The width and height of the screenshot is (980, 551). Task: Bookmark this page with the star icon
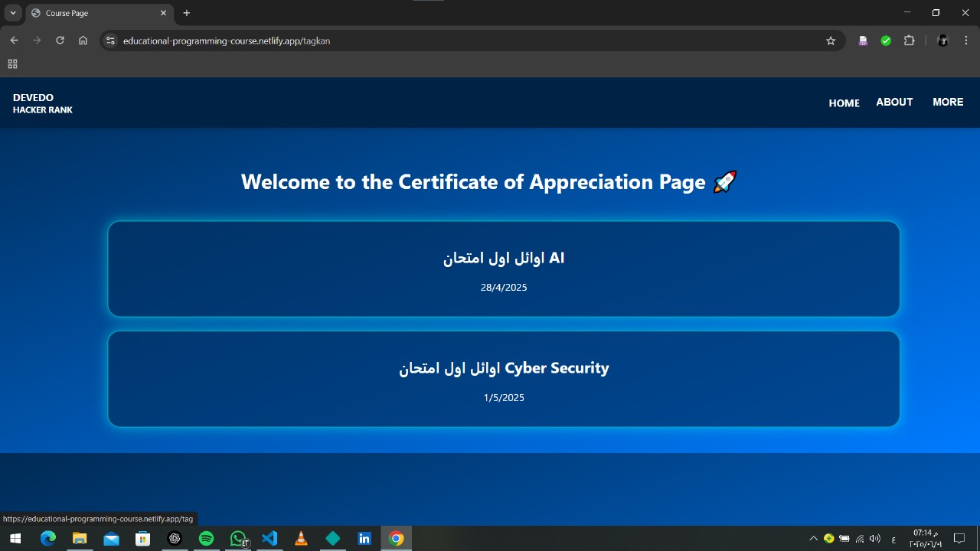tap(831, 41)
